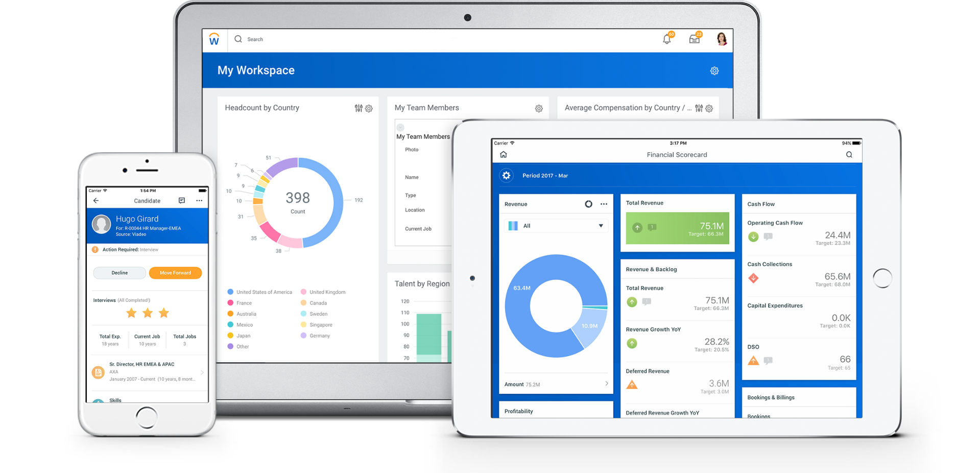
Task: Open notifications via the bell icon
Action: point(667,39)
